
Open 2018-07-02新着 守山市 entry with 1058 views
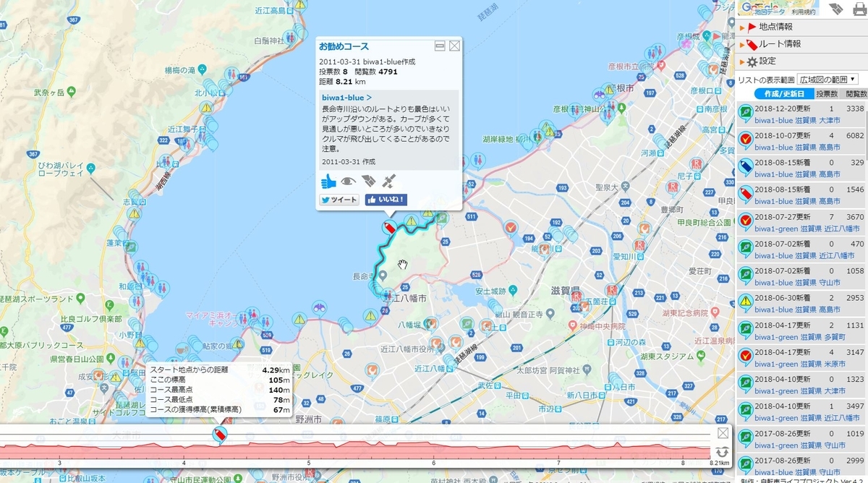coord(801,276)
